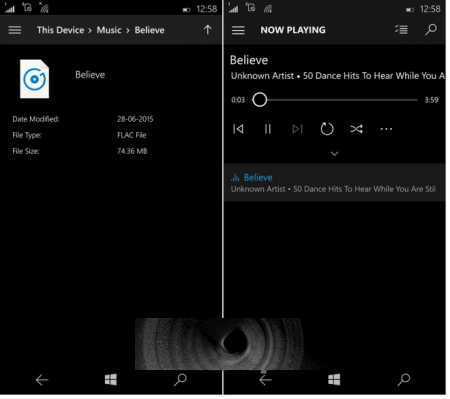
Task: Select the Believe file name label
Action: (x=90, y=75)
